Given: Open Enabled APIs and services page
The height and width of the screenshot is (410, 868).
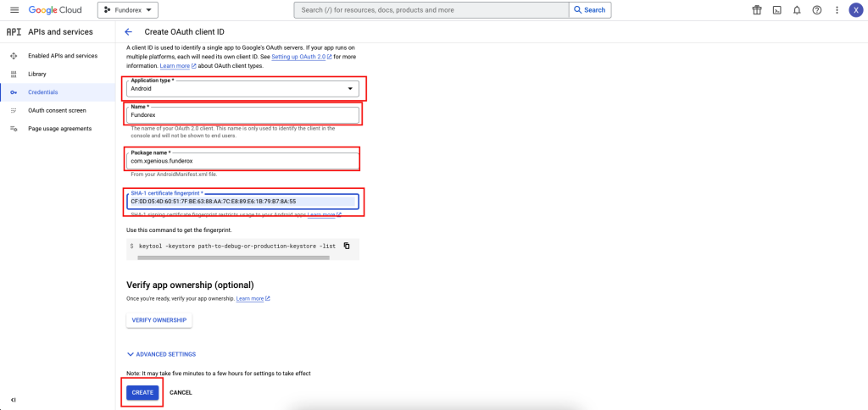Looking at the screenshot, I should (x=63, y=56).
